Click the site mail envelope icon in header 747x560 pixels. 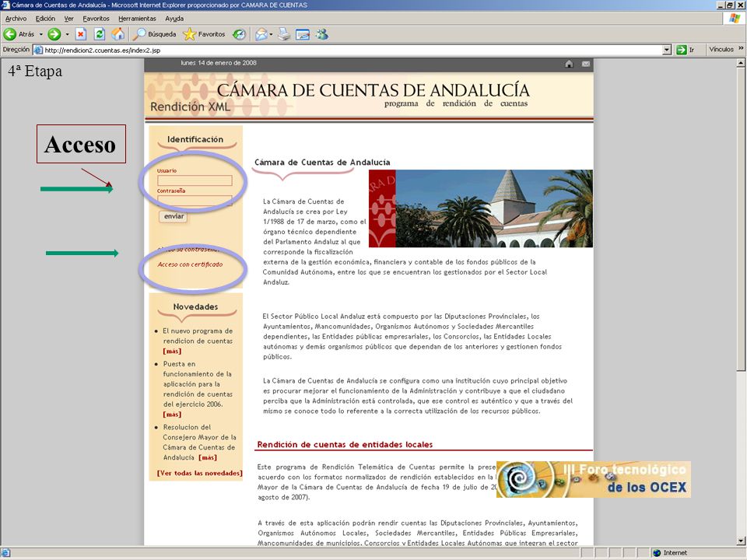pos(585,64)
